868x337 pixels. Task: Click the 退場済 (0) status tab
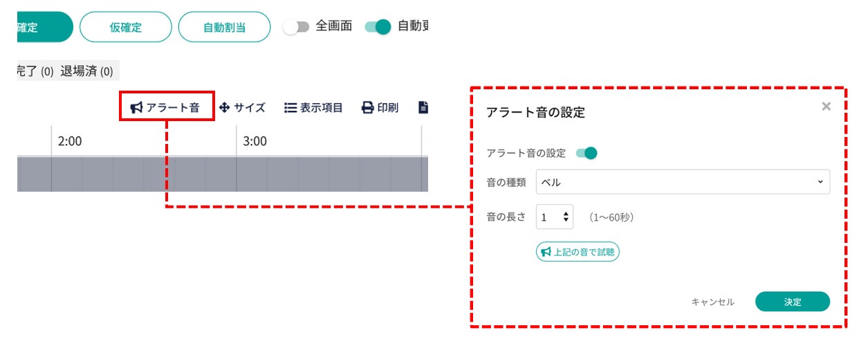[x=86, y=71]
